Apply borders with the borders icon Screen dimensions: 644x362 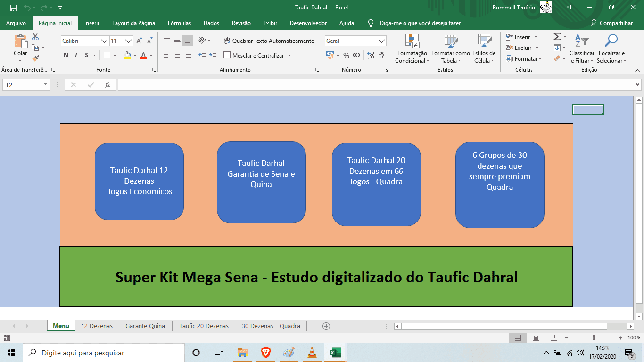point(107,55)
